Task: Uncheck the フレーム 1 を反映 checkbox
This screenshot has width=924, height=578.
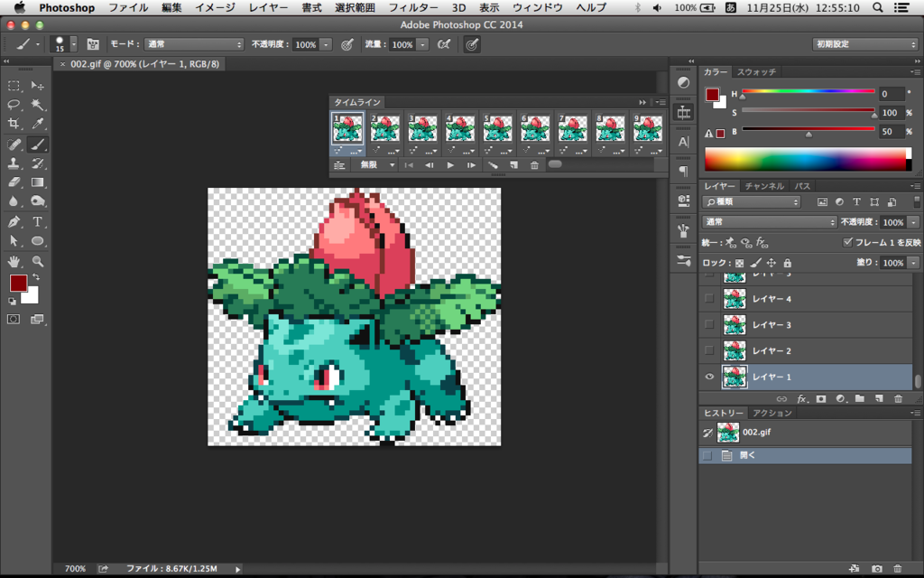Action: click(x=846, y=243)
